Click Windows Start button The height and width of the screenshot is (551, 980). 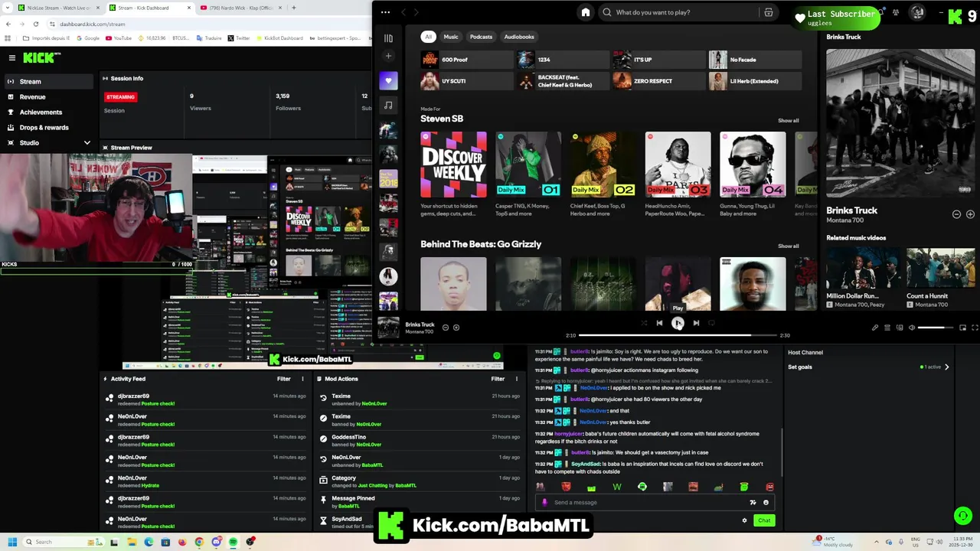point(12,542)
